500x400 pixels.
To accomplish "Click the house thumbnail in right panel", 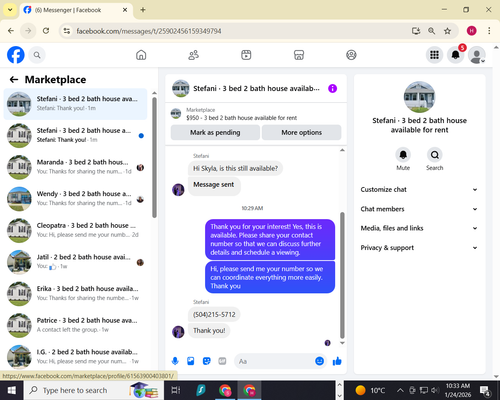I will click(x=419, y=97).
